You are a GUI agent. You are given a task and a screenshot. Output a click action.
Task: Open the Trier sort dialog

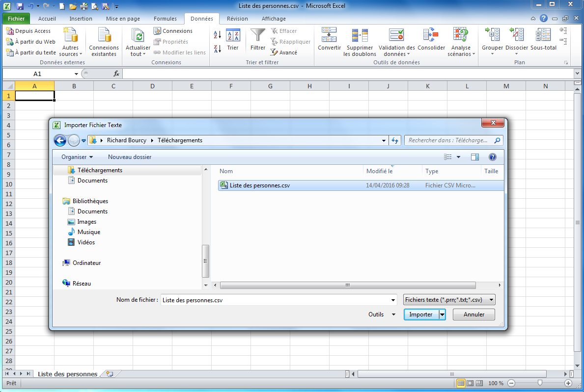[233, 39]
